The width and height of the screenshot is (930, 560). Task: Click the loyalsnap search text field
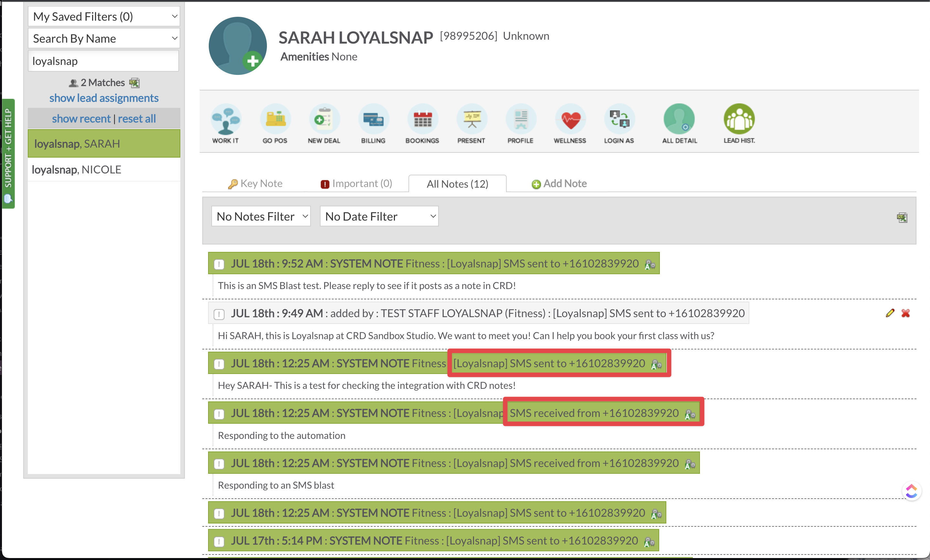103,61
